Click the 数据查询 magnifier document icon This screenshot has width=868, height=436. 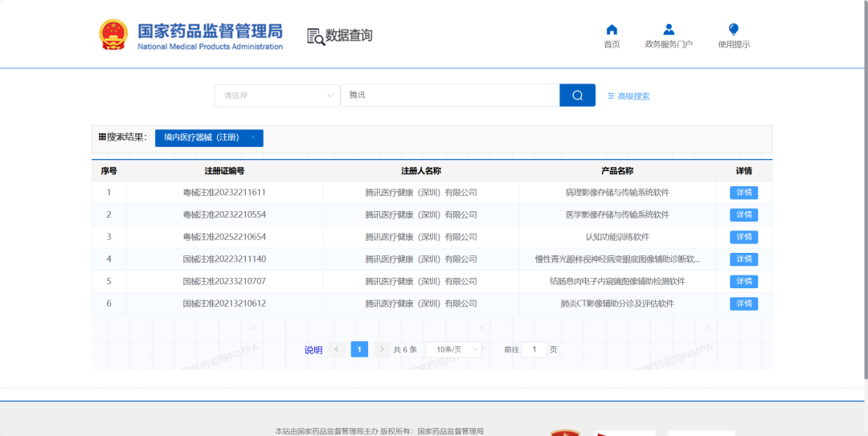pyautogui.click(x=316, y=36)
